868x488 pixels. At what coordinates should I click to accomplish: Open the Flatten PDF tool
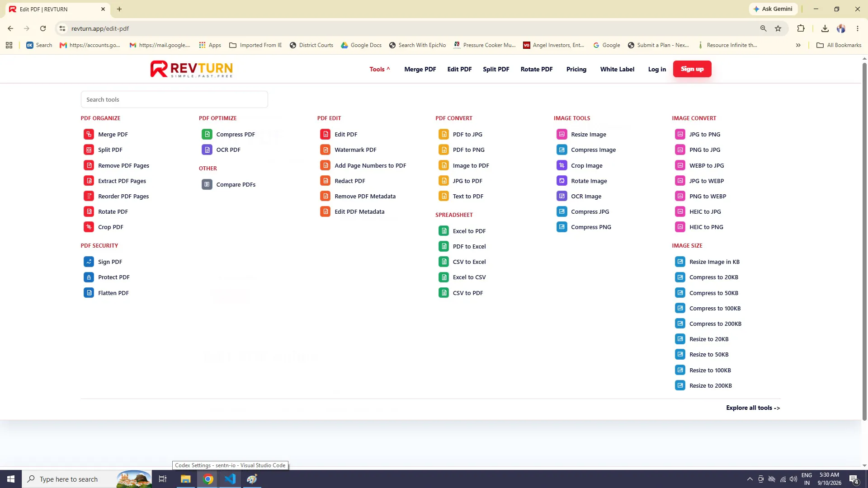pyautogui.click(x=113, y=293)
